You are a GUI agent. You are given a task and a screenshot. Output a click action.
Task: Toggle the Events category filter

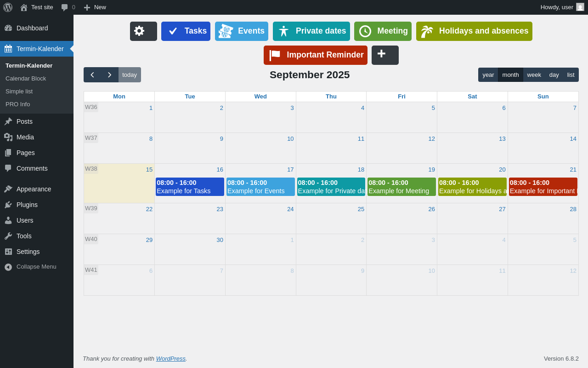[x=242, y=31]
